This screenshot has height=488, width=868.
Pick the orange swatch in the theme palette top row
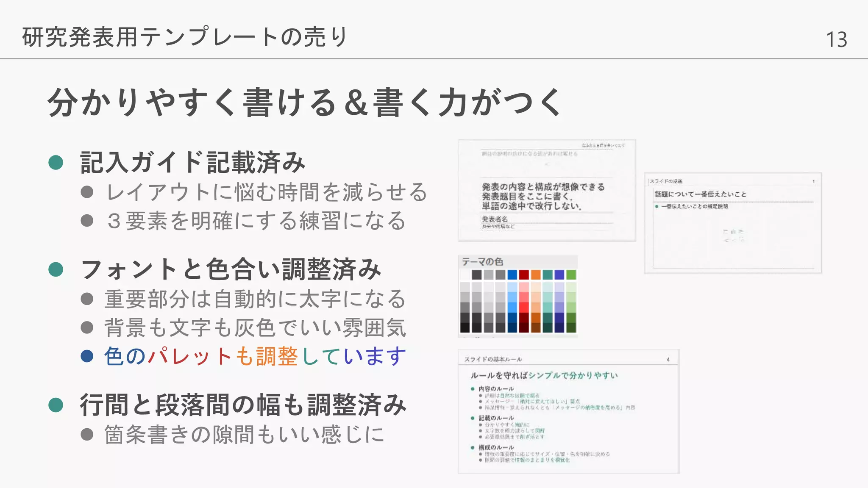[536, 274]
